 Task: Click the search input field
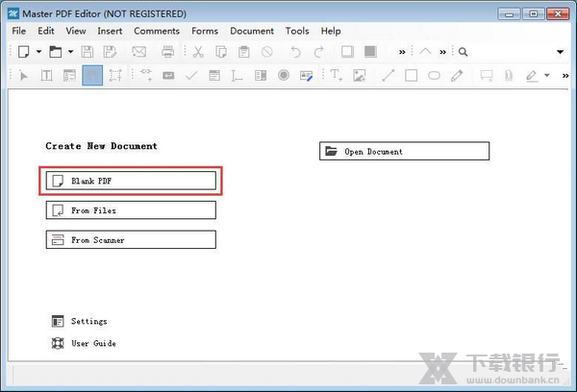[x=510, y=52]
